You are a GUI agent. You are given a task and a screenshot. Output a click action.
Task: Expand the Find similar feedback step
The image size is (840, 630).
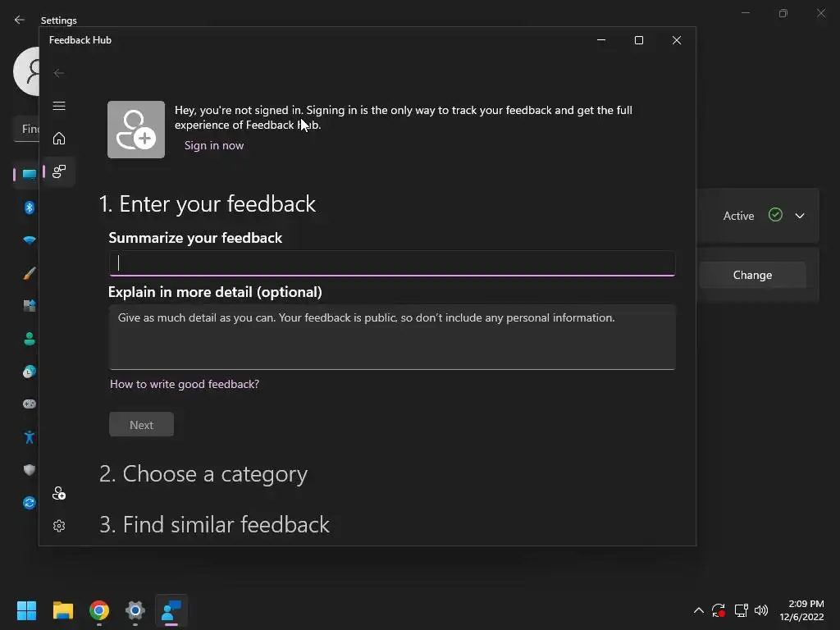214,524
